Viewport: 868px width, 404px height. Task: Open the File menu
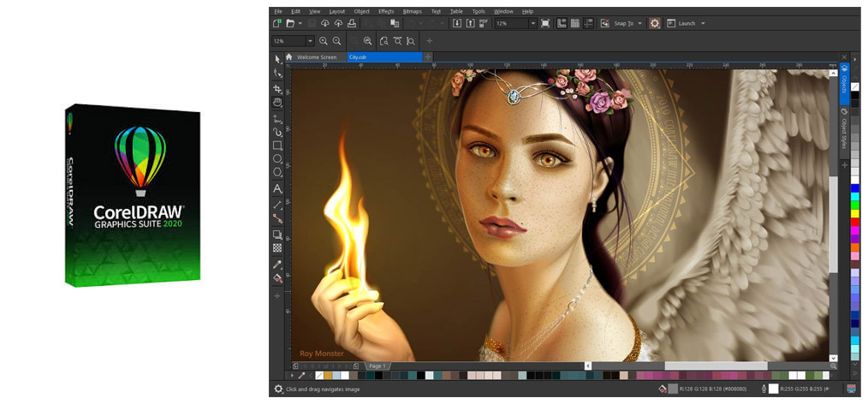coord(278,11)
